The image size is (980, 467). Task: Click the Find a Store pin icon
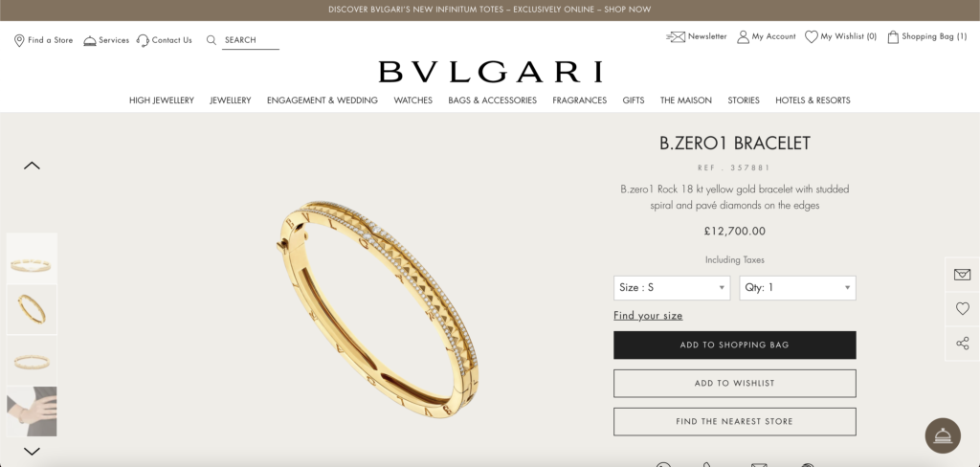click(19, 40)
